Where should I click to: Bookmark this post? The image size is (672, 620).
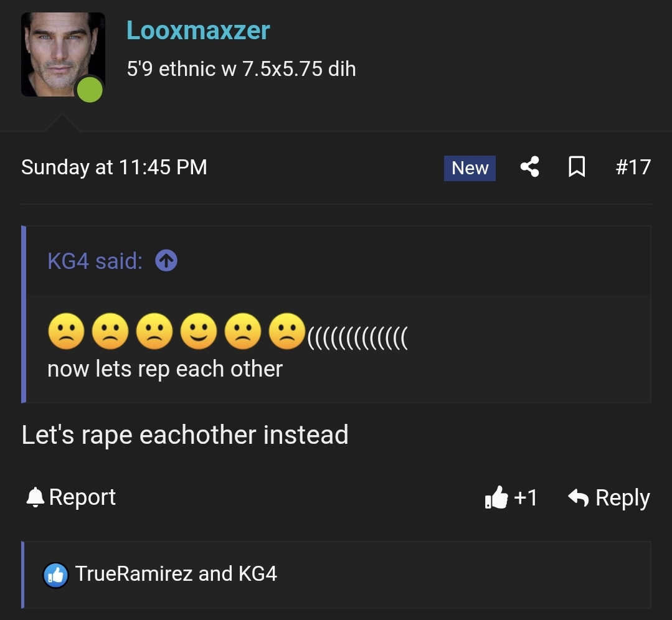coord(577,167)
